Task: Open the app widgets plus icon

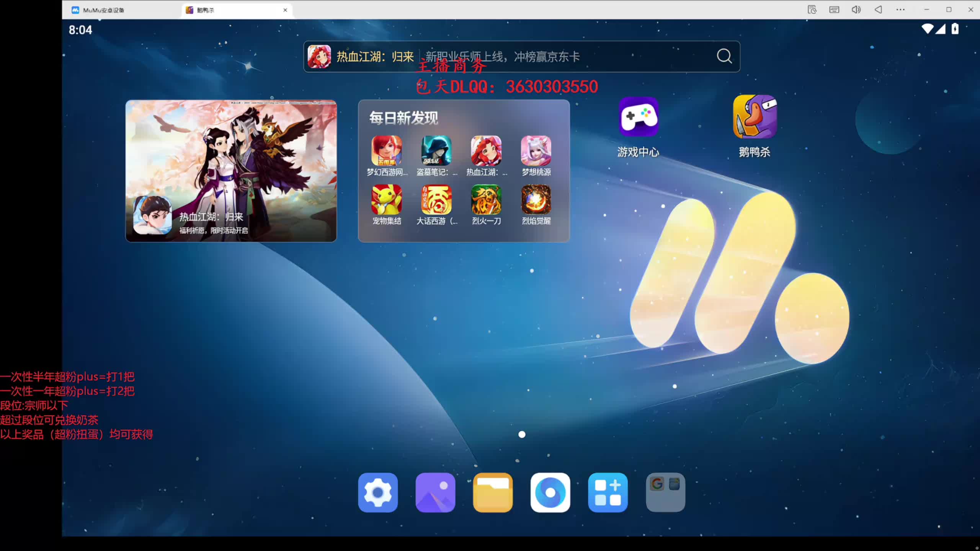Action: (608, 492)
